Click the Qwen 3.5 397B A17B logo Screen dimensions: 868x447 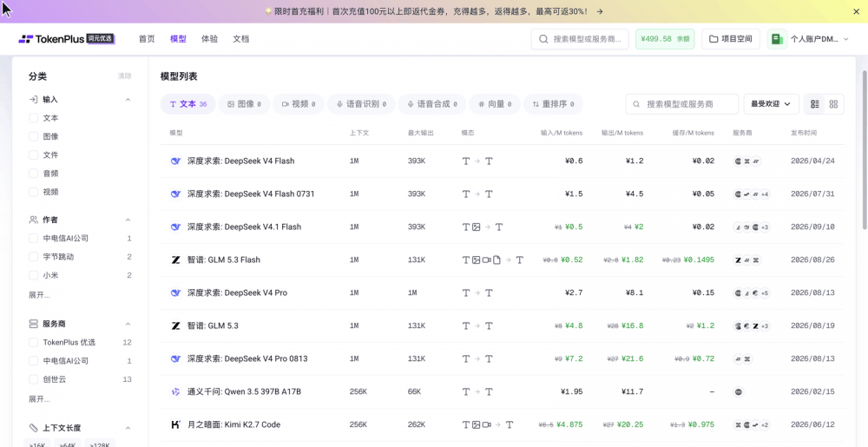point(175,391)
